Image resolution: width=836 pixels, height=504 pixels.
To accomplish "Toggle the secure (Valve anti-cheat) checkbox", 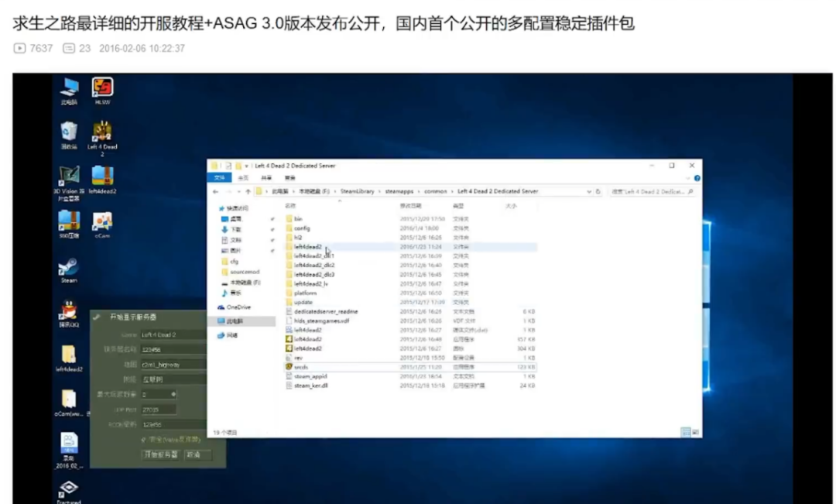I will pyautogui.click(x=144, y=440).
